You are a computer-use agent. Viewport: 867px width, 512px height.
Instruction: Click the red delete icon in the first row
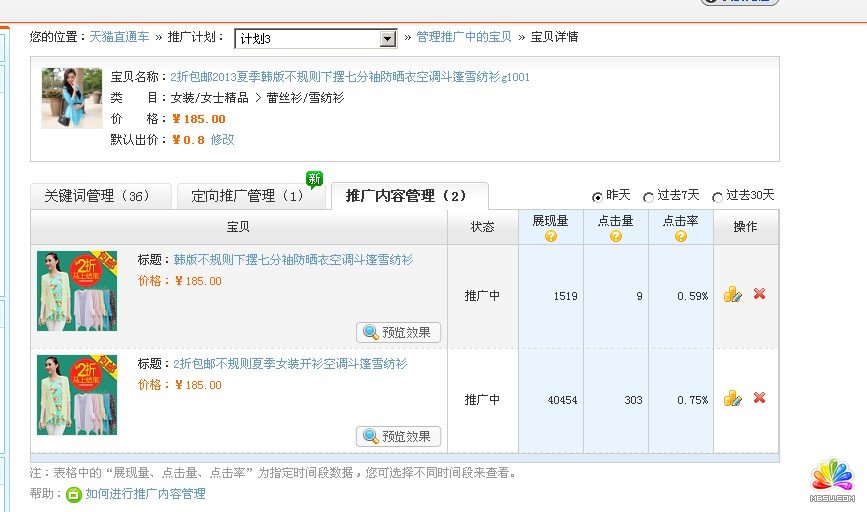click(759, 294)
